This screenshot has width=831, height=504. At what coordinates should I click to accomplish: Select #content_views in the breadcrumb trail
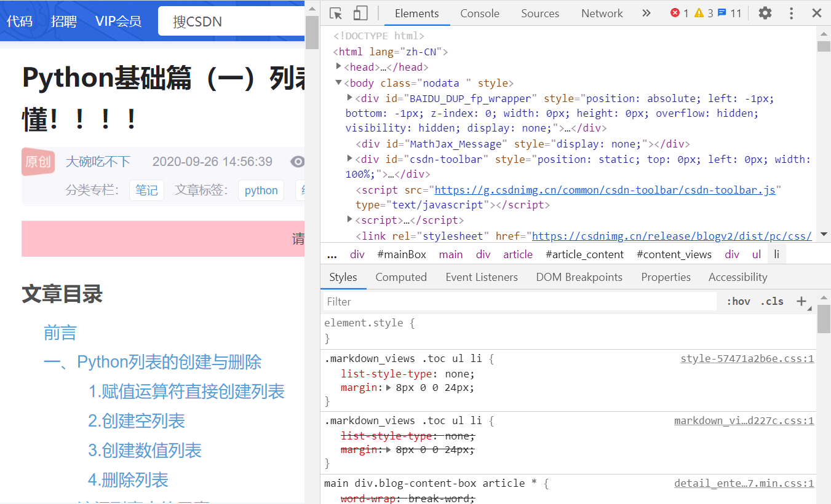674,254
